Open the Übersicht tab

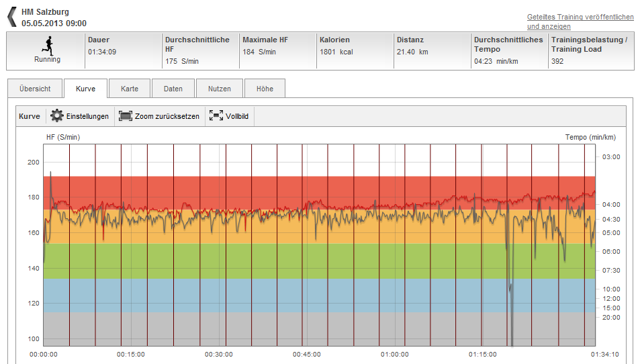point(35,89)
